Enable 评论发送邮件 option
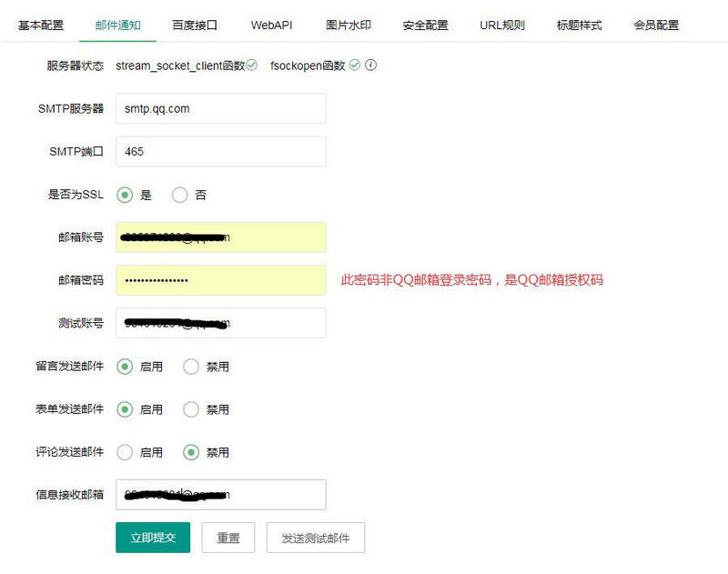 [126, 452]
